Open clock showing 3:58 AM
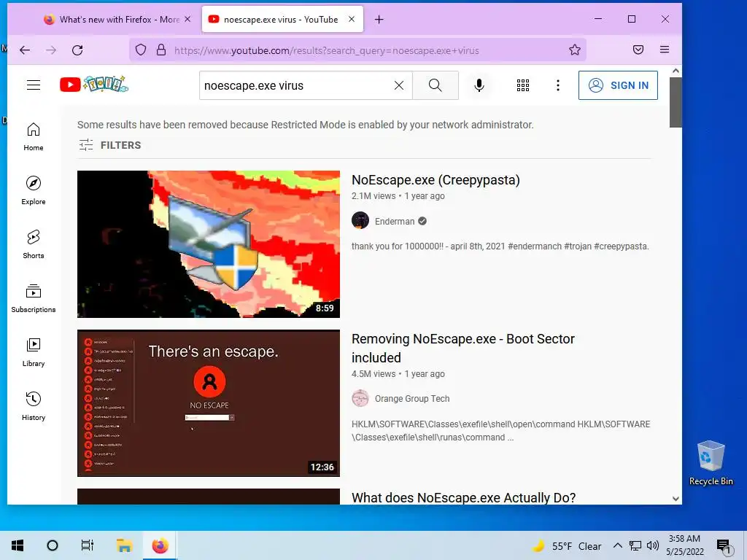The height and width of the screenshot is (560, 747). click(684, 545)
